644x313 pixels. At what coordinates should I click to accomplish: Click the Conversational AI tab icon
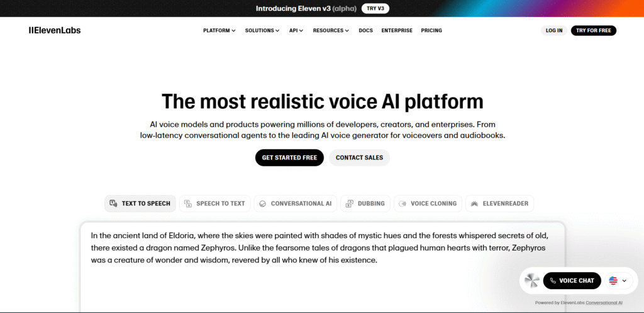263,203
